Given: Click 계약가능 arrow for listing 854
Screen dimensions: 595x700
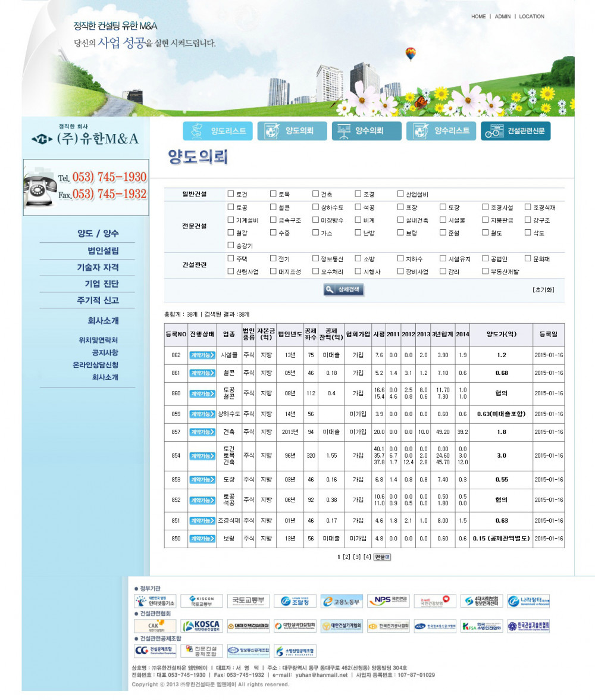Looking at the screenshot, I should click(x=202, y=456).
